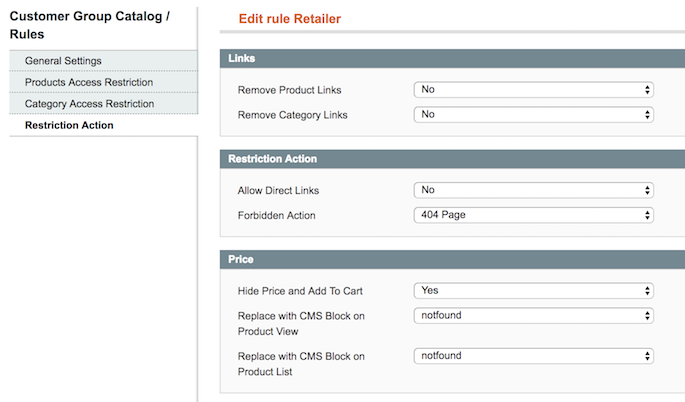Click arrows icon of Product List CMS Block select
Screen dimensions: 685x402
point(647,356)
